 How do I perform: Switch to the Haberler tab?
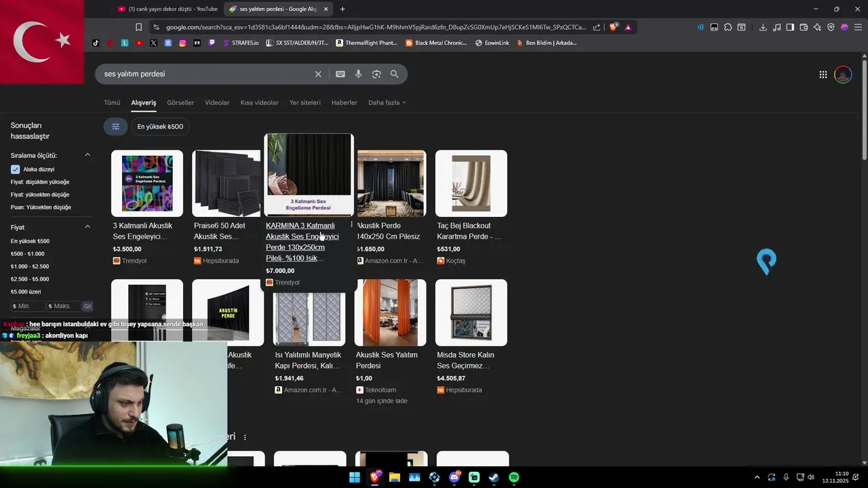pyautogui.click(x=344, y=102)
